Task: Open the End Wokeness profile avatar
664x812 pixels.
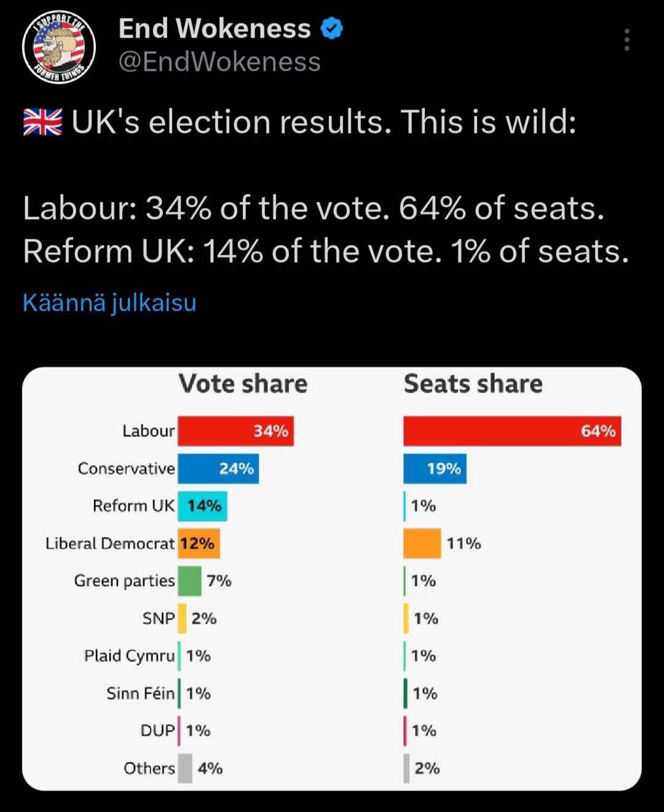Action: [x=59, y=47]
